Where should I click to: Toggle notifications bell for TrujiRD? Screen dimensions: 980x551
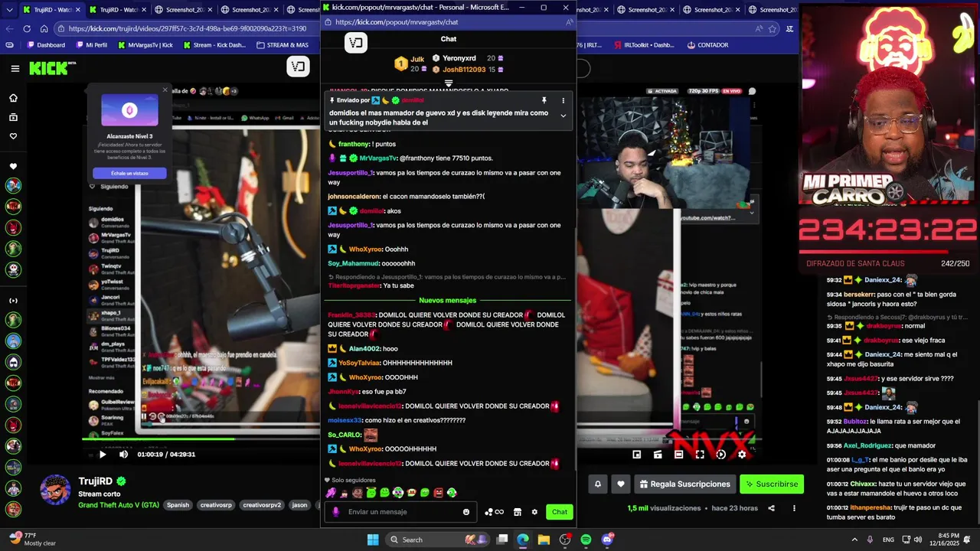(x=598, y=484)
